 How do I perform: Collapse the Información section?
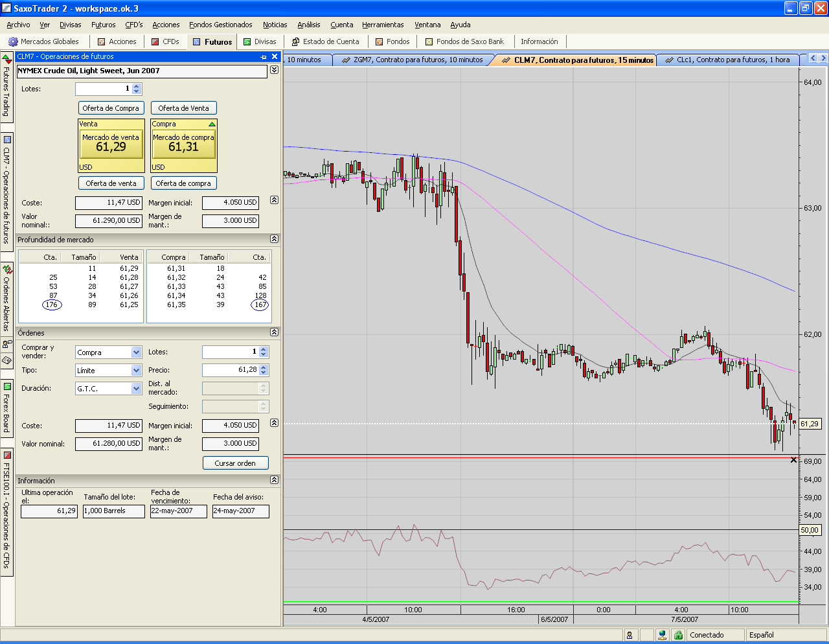click(x=274, y=480)
